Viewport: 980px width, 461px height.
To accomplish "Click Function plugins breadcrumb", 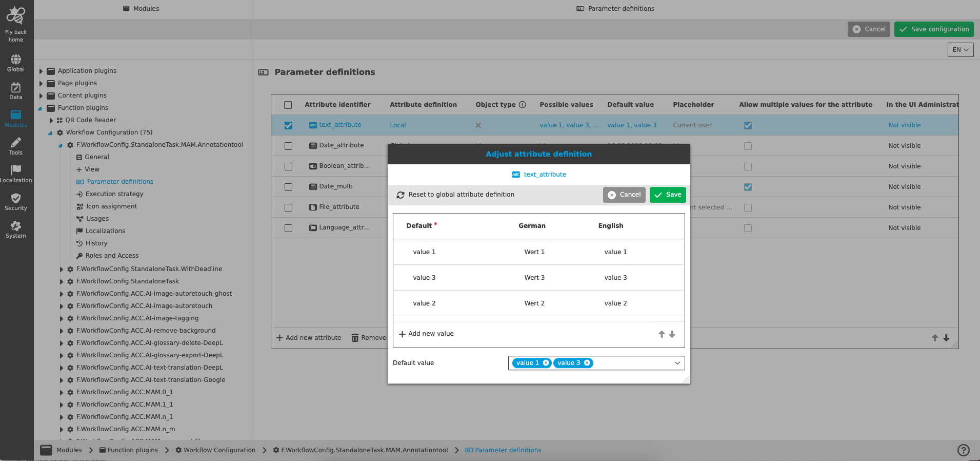I will tap(128, 450).
